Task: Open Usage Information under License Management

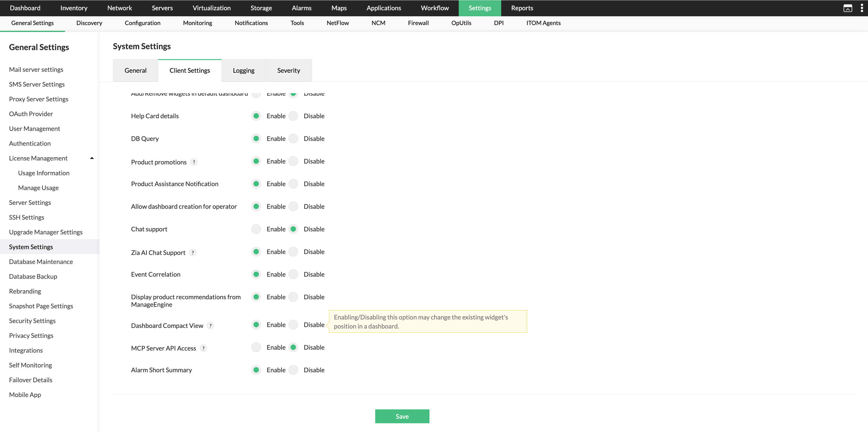Action: pyautogui.click(x=44, y=173)
